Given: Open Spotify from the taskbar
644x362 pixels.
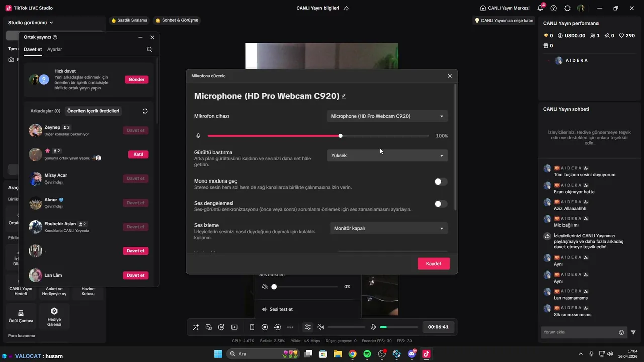Looking at the screenshot, I should [367, 354].
